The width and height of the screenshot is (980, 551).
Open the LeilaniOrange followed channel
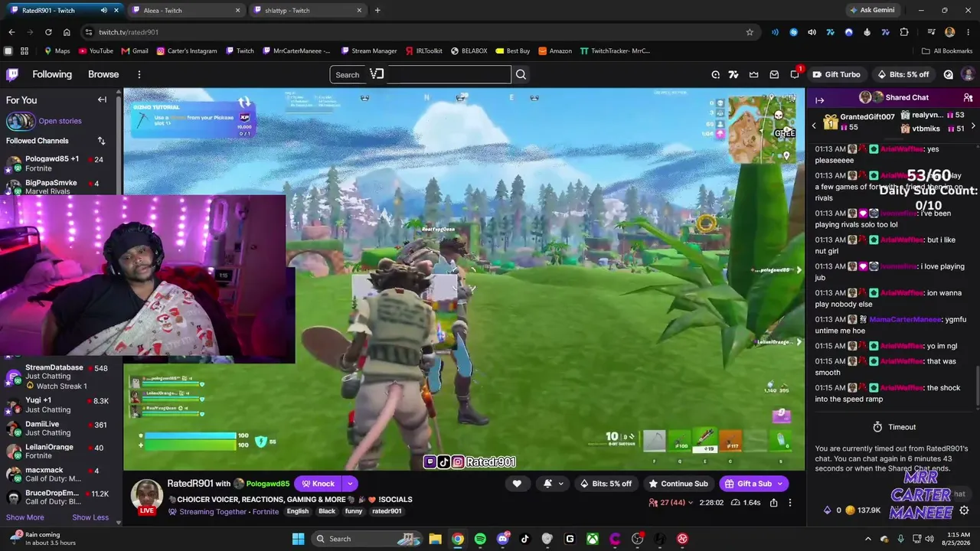pos(58,452)
